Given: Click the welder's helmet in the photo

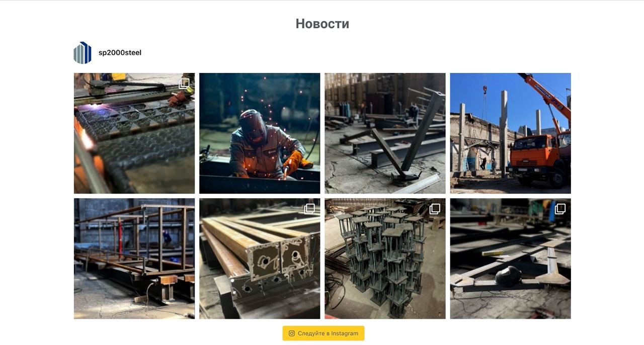Looking at the screenshot, I should tap(252, 126).
